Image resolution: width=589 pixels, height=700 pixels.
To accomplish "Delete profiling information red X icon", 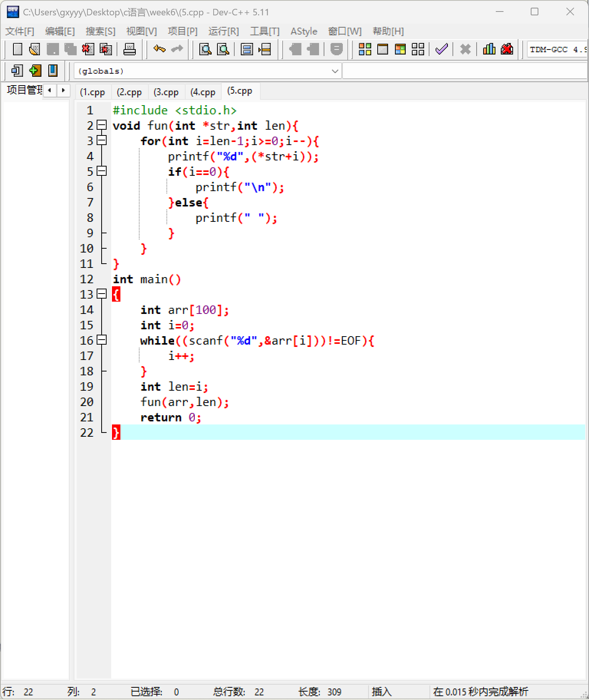I will [x=507, y=49].
